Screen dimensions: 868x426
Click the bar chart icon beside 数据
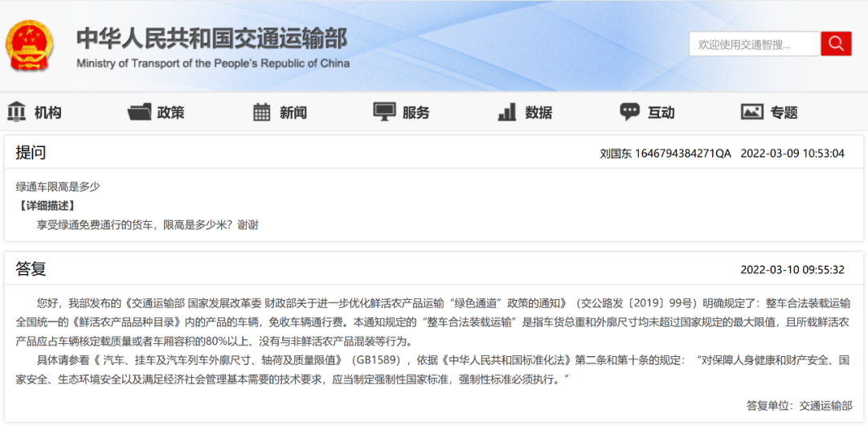coord(507,112)
